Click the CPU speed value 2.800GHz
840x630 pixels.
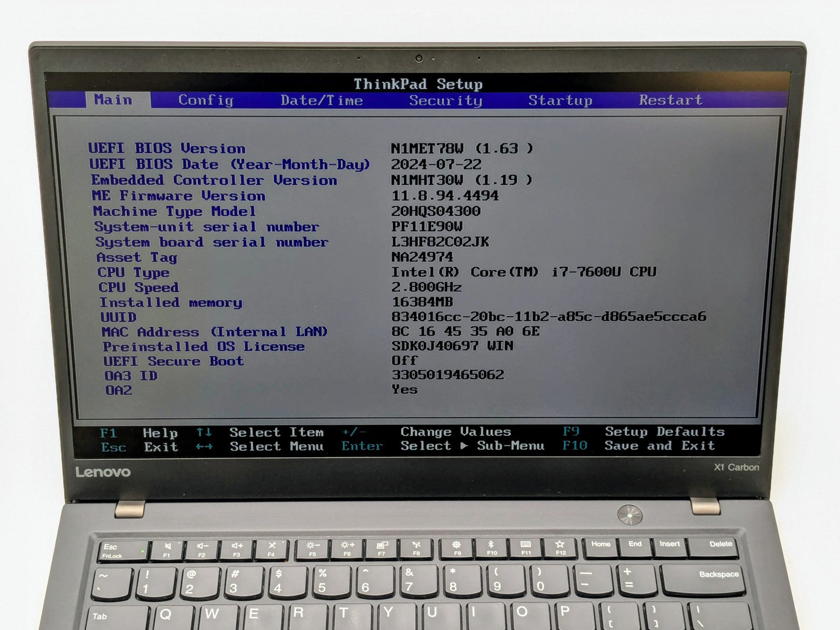(x=427, y=287)
